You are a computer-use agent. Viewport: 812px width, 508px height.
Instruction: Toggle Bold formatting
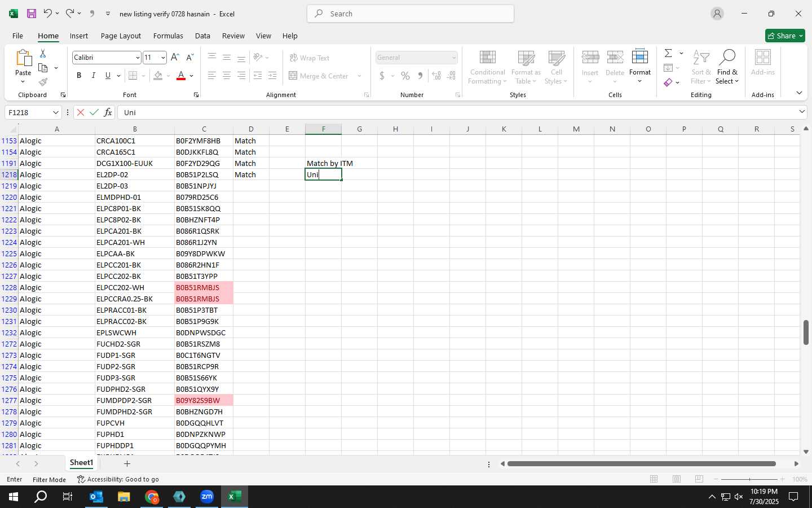click(79, 76)
